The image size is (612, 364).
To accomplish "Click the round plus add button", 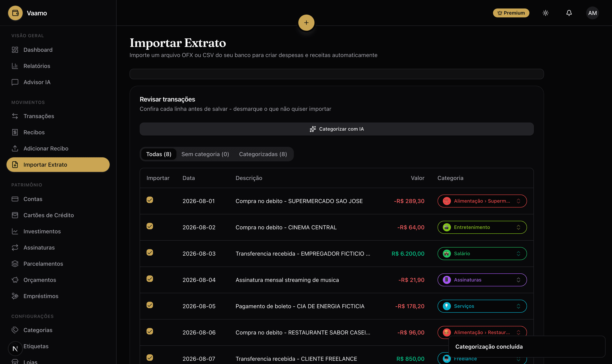I will point(306,23).
